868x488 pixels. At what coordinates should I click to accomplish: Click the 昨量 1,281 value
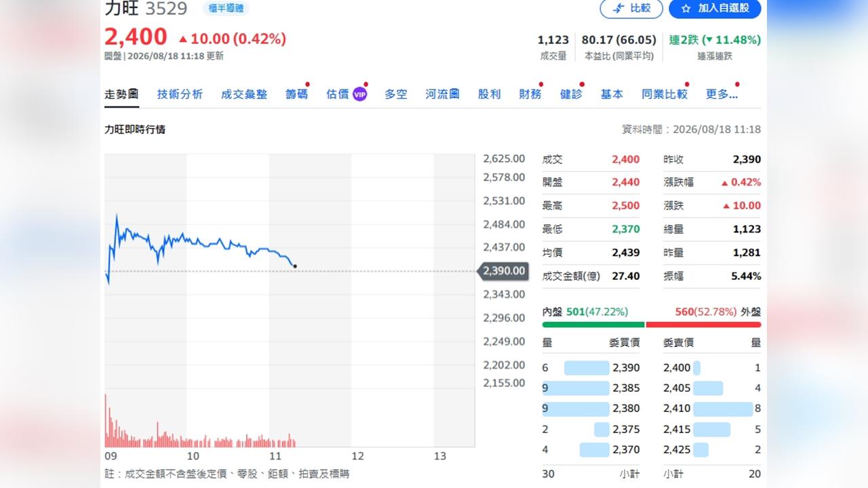pyautogui.click(x=747, y=253)
